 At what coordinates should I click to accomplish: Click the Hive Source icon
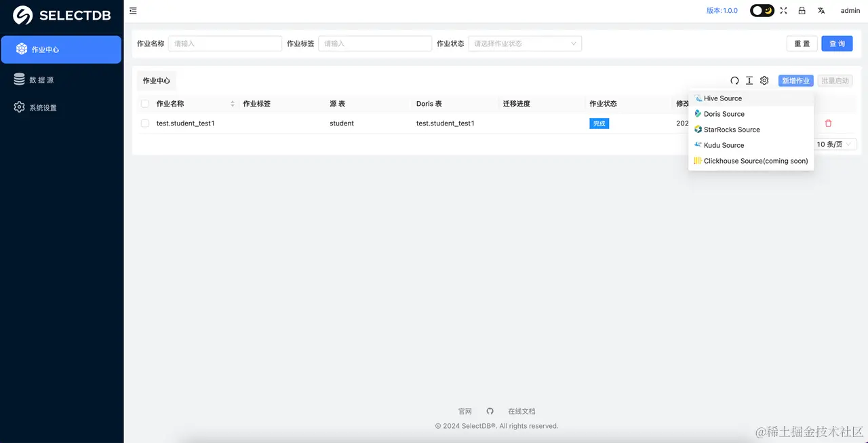[x=698, y=98]
